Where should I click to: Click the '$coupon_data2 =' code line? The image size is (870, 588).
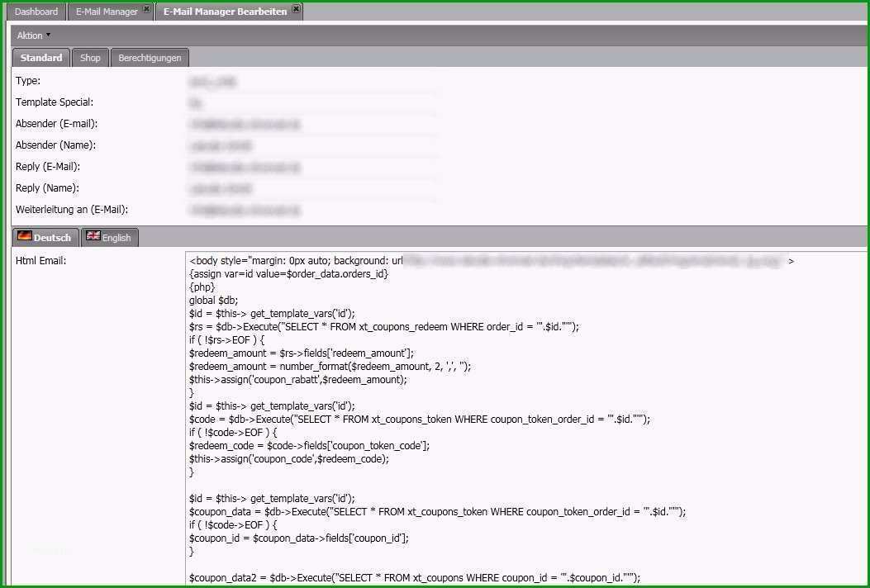pos(415,578)
